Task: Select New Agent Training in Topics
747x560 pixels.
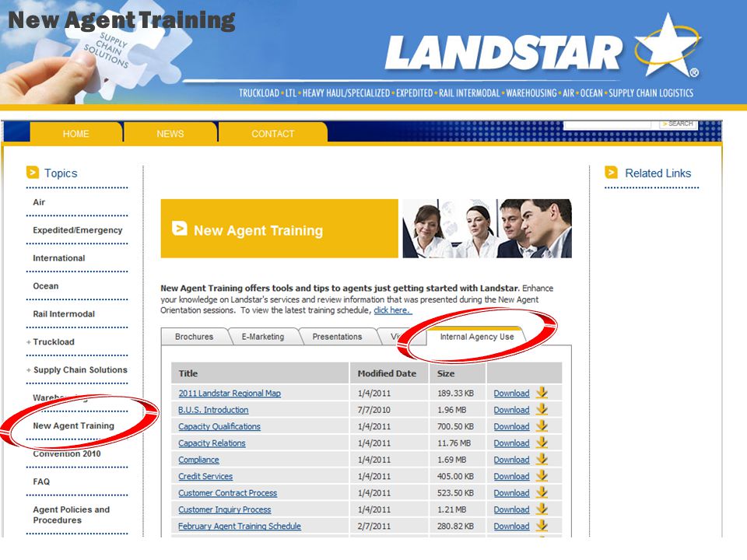Action: coord(73,425)
